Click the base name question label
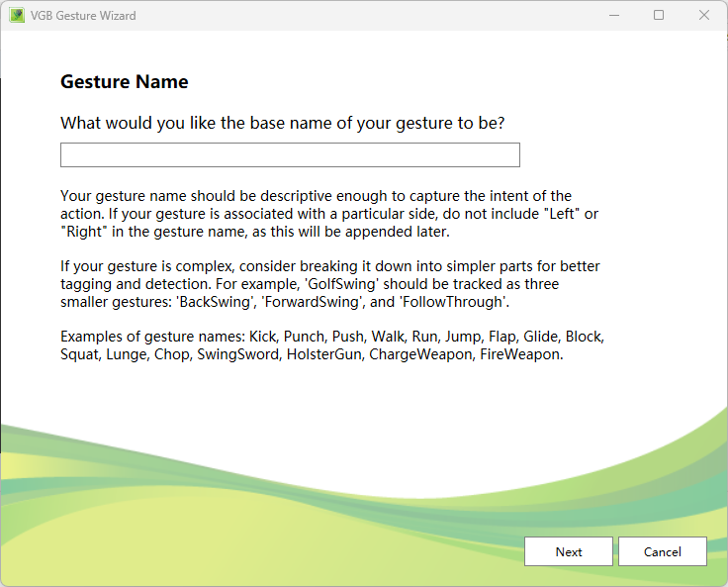The width and height of the screenshot is (728, 587). point(282,123)
